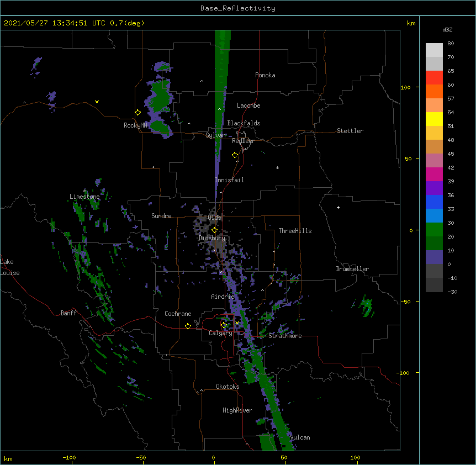The image size is (476, 465).
Task: Click the 80 value on the legend
Action: 451,44
